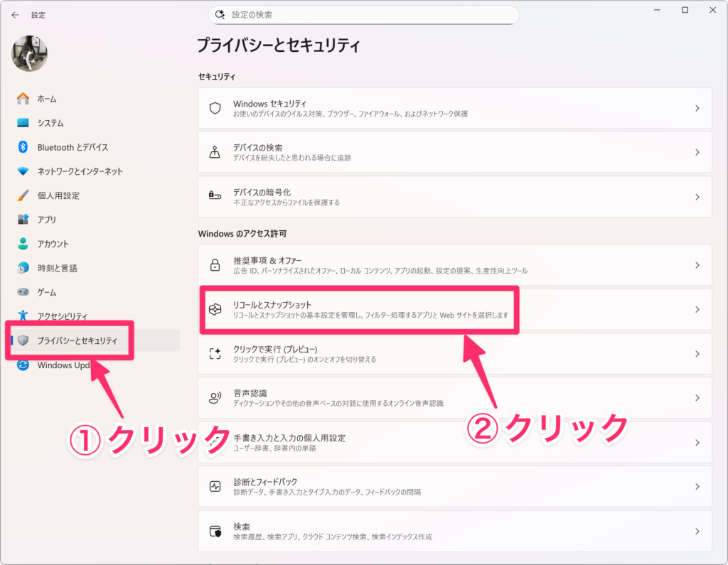728x565 pixels.
Task: Click the デバイスの検索 locator icon
Action: [x=215, y=152]
